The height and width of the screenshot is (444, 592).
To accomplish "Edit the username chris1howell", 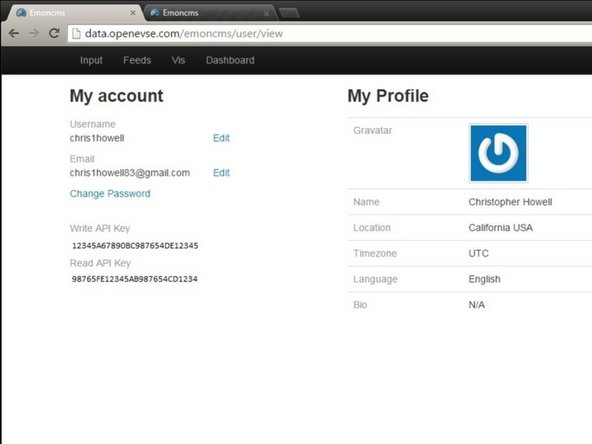I will tap(221, 138).
